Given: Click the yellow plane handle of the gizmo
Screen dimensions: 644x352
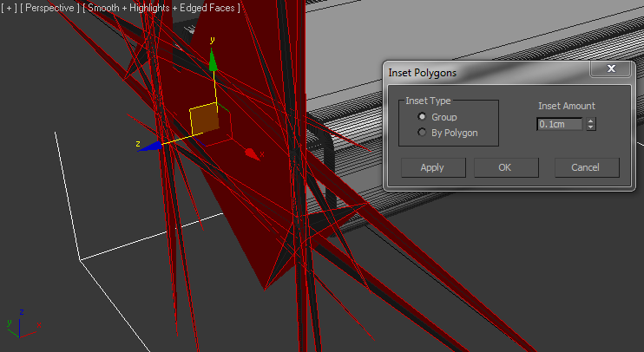Looking at the screenshot, I should coord(204,119).
